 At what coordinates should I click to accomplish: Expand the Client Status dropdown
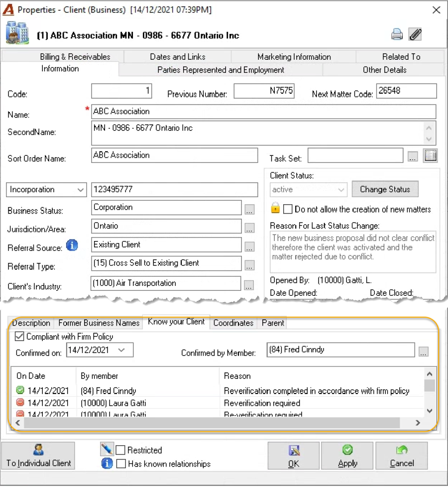tap(309, 190)
